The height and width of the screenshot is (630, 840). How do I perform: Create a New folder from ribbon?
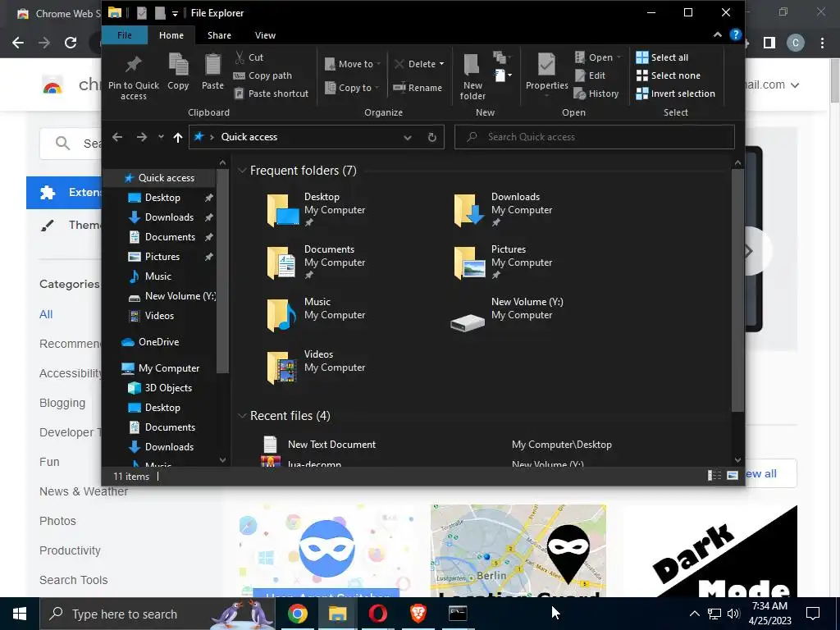point(472,76)
